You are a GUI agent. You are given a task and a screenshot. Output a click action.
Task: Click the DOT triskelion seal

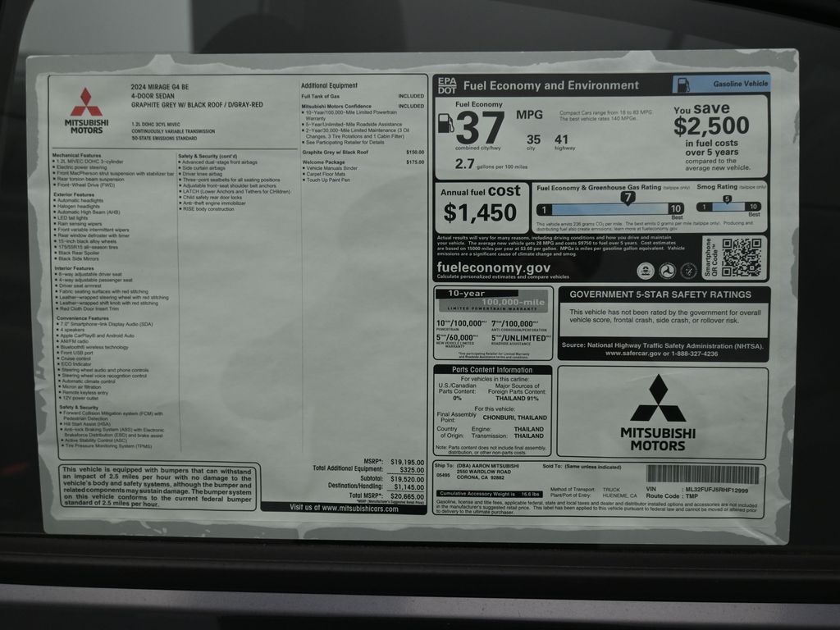667,270
